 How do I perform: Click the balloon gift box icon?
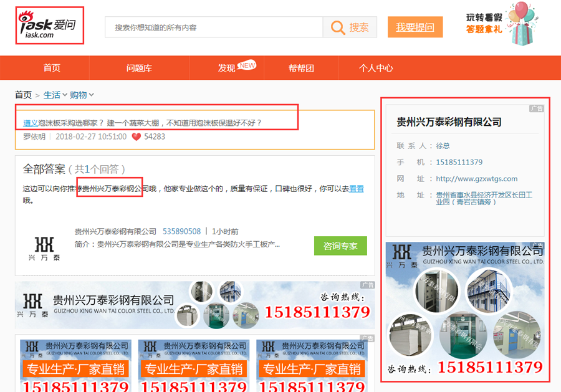pos(522,24)
